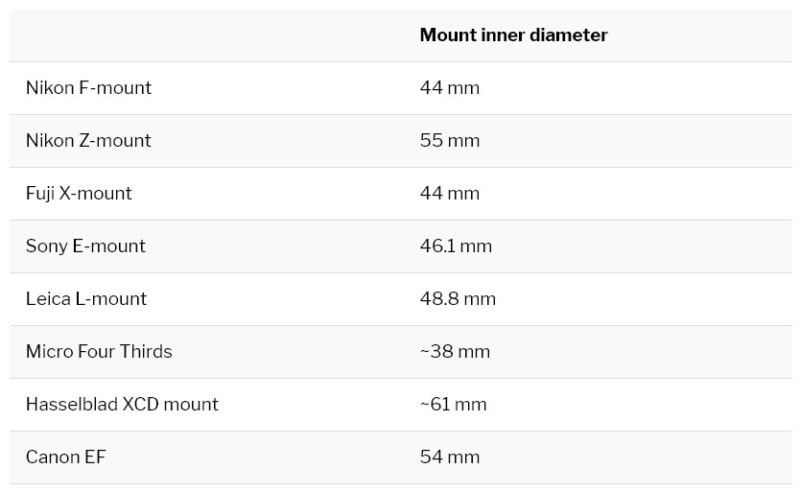The width and height of the screenshot is (800, 492).
Task: Click the Canon EF row label
Action: [65, 457]
